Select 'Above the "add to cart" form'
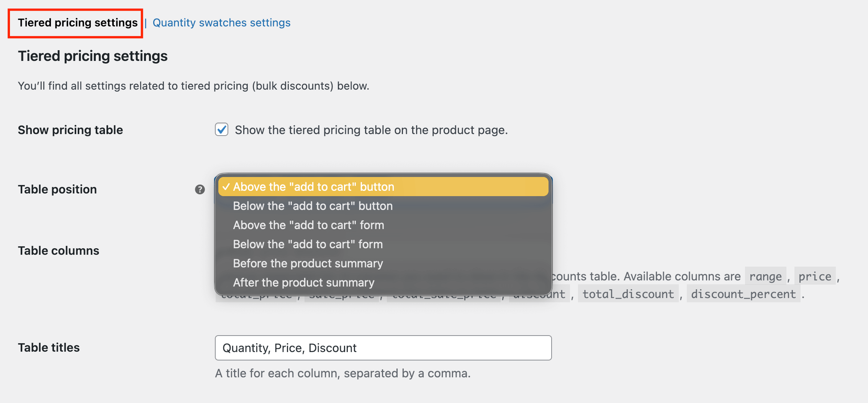Image resolution: width=868 pixels, height=403 pixels. (x=308, y=225)
